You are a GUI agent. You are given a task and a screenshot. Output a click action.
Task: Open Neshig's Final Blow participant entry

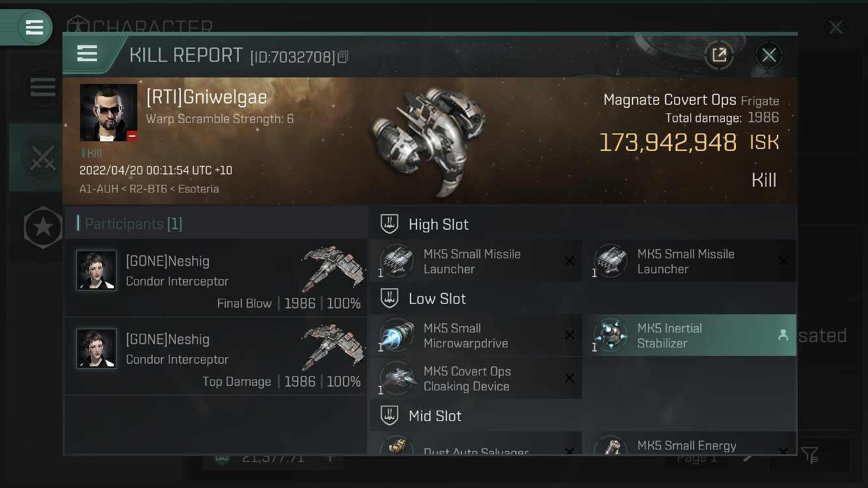click(216, 278)
